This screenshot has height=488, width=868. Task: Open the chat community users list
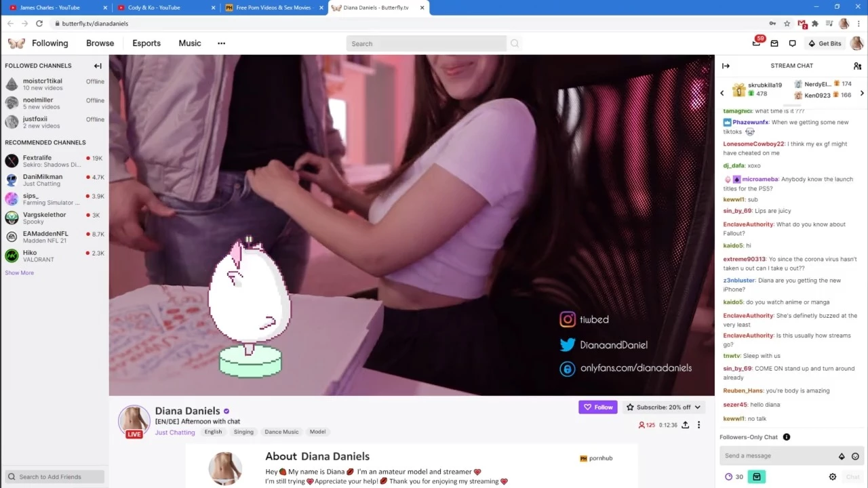(857, 66)
